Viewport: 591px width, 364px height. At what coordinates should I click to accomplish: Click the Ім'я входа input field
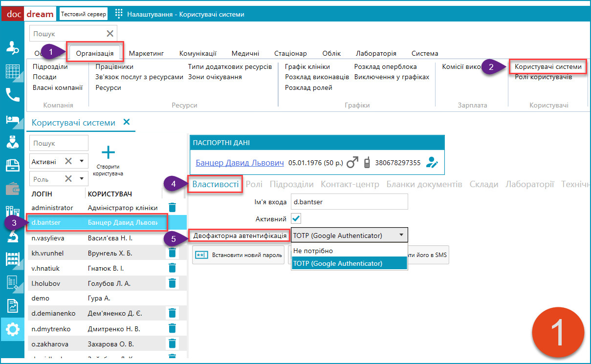(x=349, y=201)
